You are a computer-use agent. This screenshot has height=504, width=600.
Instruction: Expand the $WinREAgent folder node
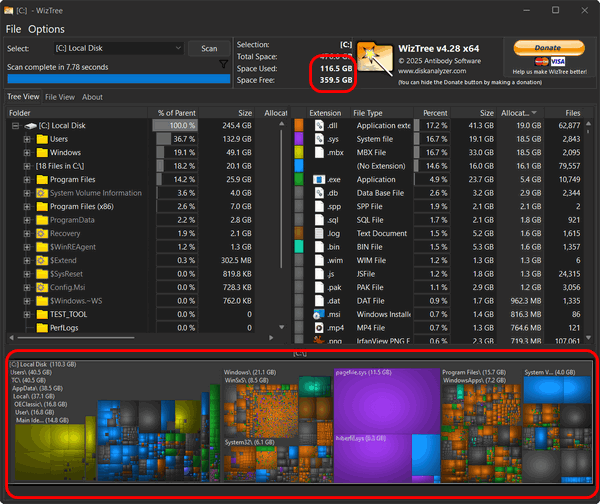(x=27, y=247)
